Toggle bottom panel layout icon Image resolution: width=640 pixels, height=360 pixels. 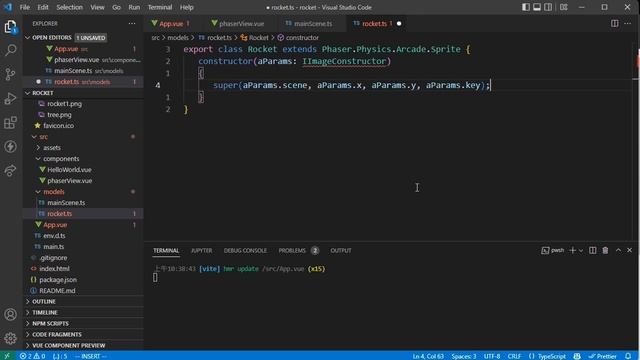tap(537, 7)
